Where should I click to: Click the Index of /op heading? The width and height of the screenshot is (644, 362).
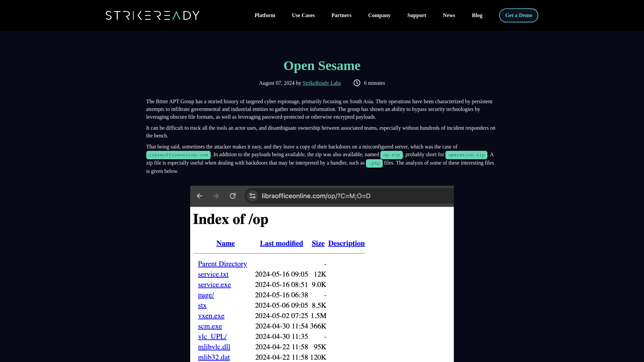(x=231, y=219)
